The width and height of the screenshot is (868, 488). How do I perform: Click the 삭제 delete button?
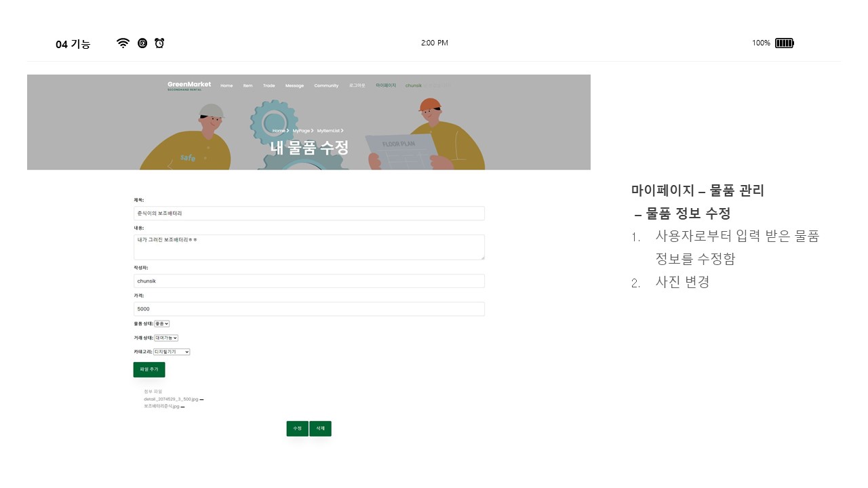319,428
